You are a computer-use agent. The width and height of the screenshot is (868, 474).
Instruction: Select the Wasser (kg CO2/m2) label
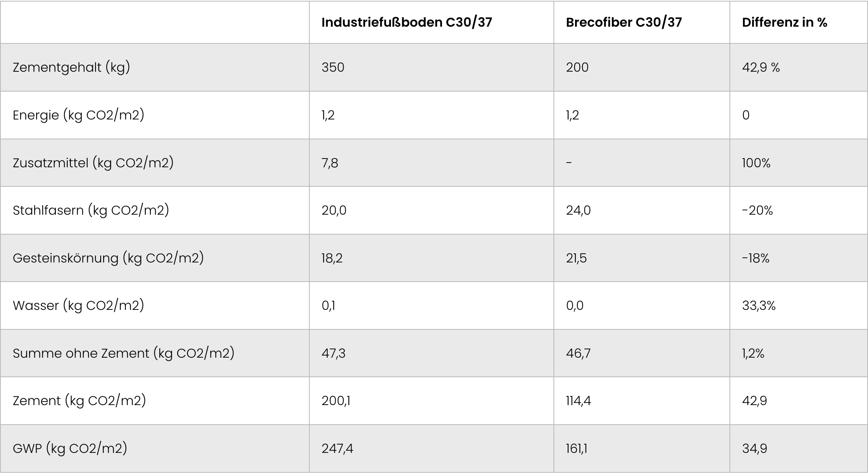78,306
